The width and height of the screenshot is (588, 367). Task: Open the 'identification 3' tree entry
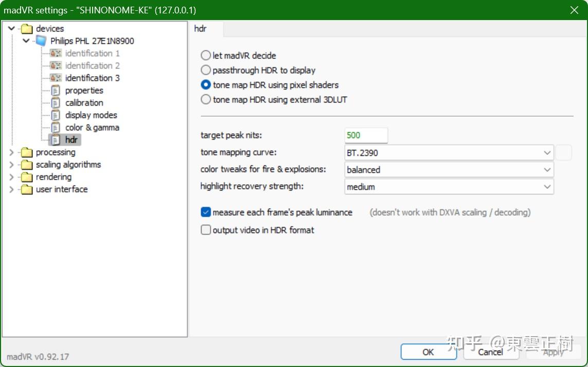(92, 78)
